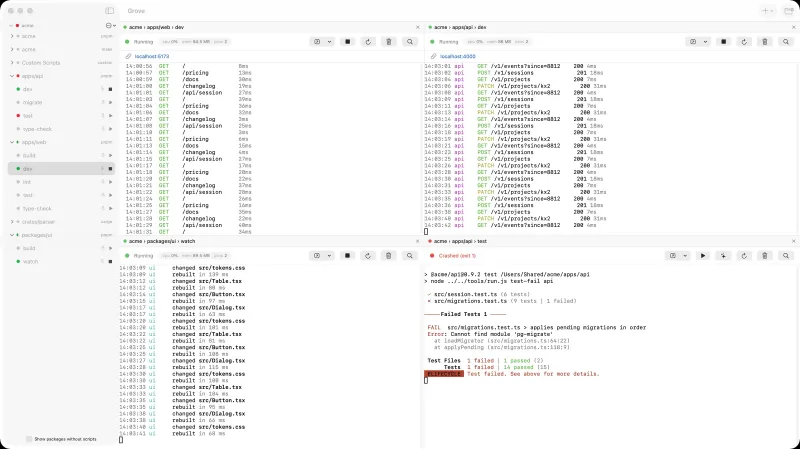Viewport: 800px width, 449px height.
Task: Enable Show packages without scripts checkbox
Action: [29, 439]
